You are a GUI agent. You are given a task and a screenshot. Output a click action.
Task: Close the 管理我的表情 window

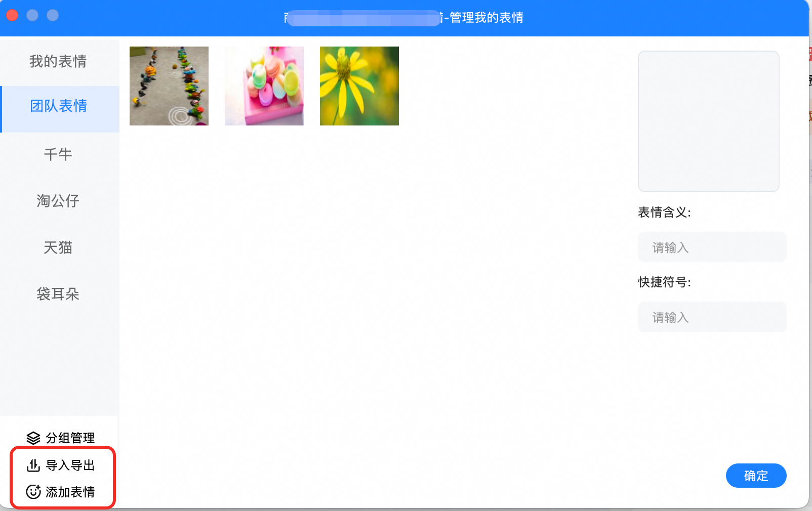click(12, 16)
